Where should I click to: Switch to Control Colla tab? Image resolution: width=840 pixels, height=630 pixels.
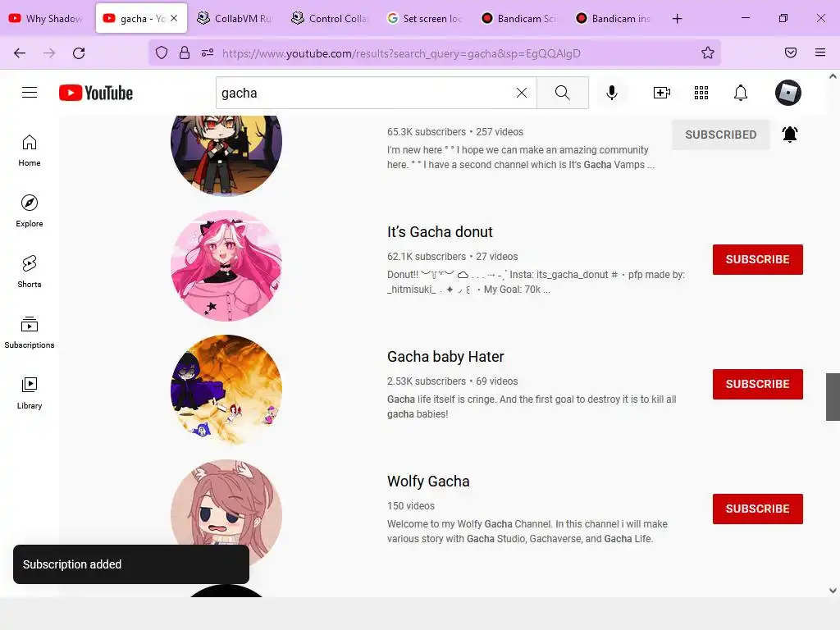coord(329,18)
